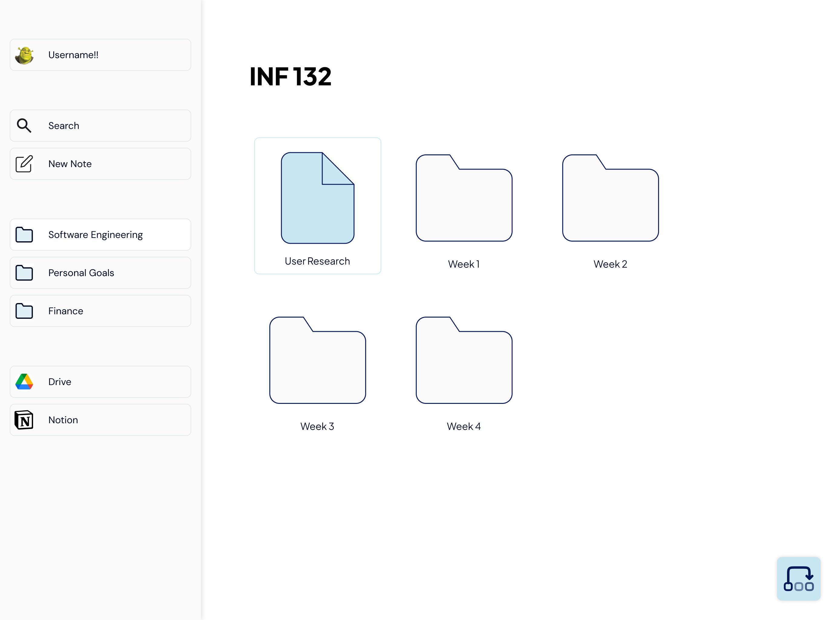This screenshot has width=840, height=620.
Task: Click the Week 2 label
Action: click(611, 265)
